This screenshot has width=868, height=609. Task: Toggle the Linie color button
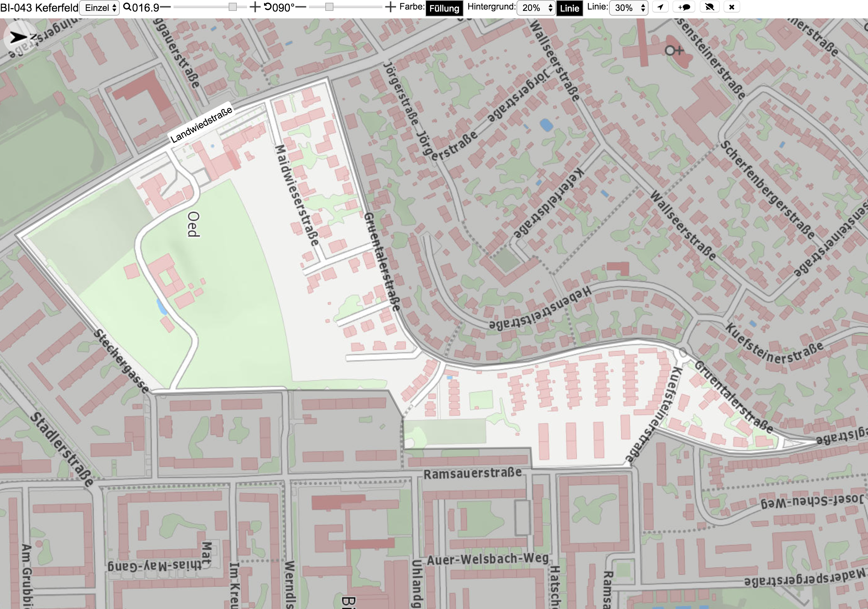tap(569, 8)
